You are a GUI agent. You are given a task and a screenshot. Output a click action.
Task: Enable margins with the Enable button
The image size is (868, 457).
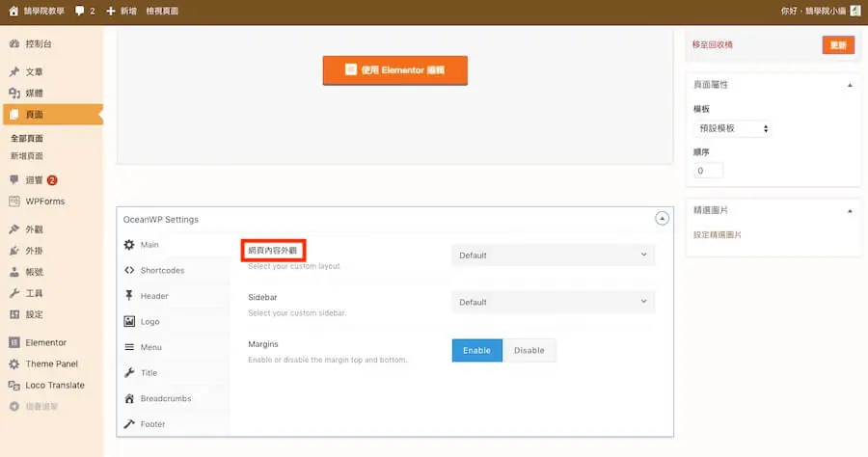coord(477,350)
